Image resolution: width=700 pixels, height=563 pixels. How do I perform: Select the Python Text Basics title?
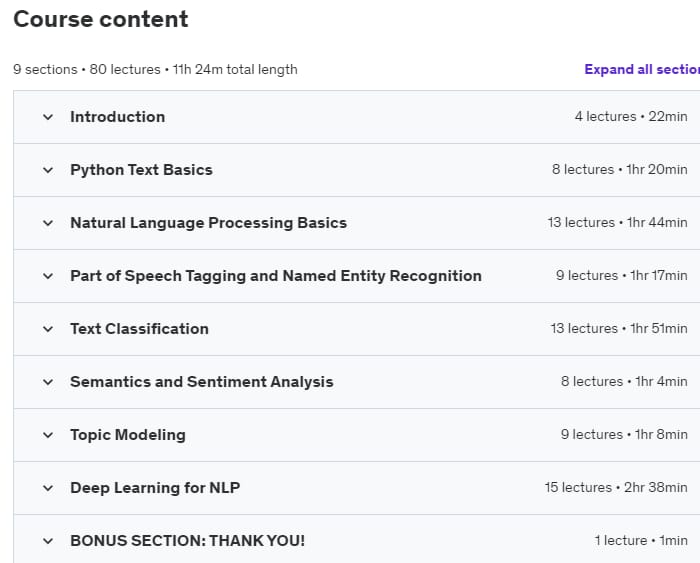coord(141,170)
